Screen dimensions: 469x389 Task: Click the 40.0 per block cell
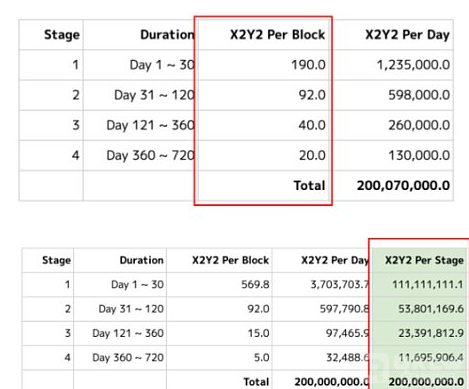click(263, 125)
